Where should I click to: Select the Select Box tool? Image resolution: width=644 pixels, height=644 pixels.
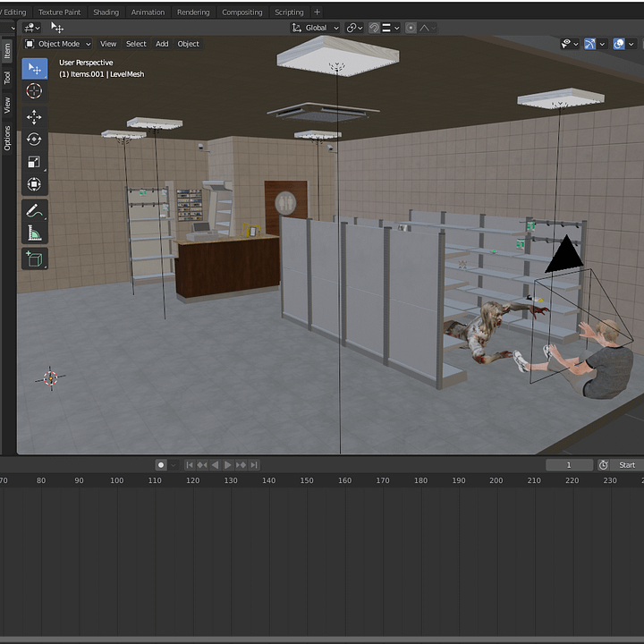35,69
